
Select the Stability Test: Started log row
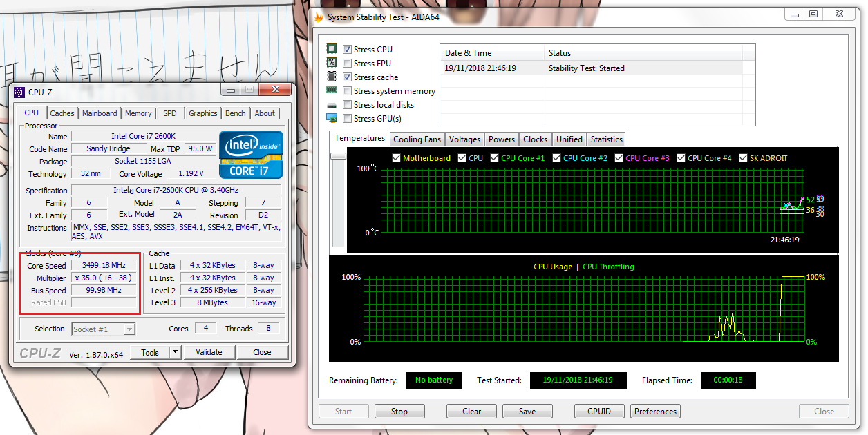click(592, 68)
